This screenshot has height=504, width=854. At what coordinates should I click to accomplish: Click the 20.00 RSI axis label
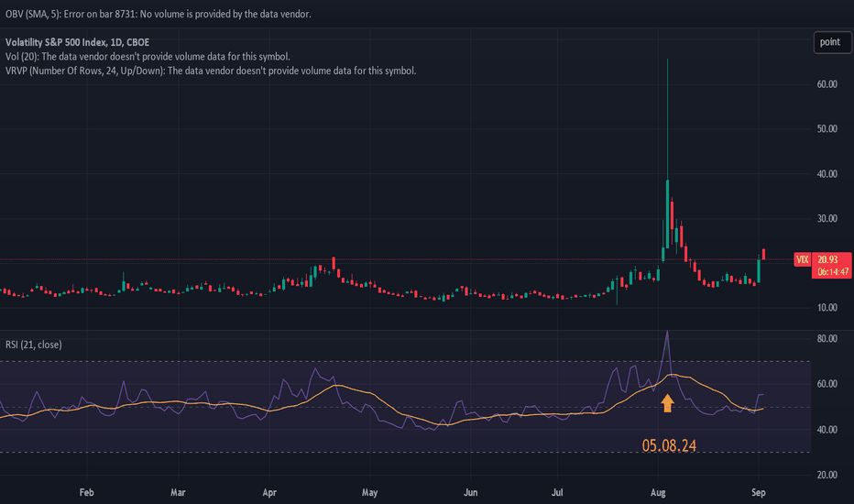pos(827,475)
